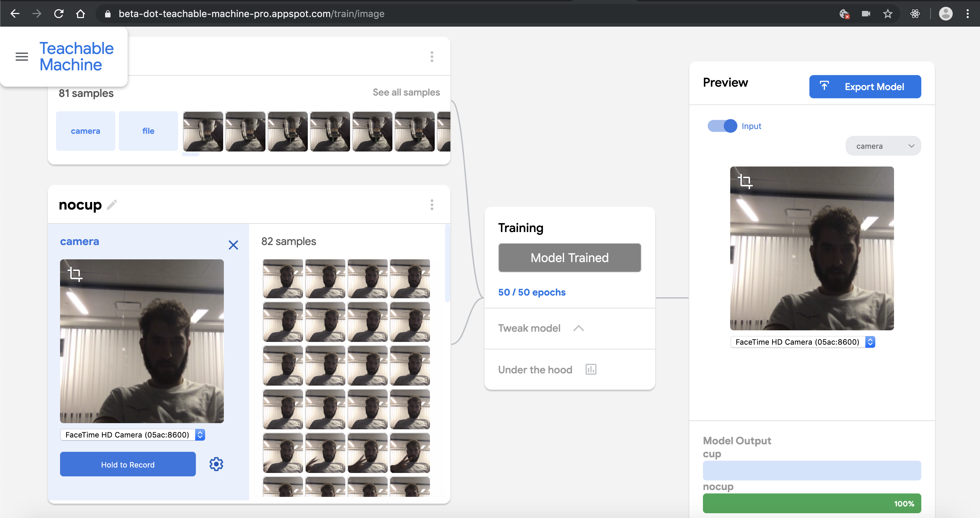This screenshot has height=518, width=980.
Task: Open the Under the hood chart icon
Action: click(x=590, y=369)
